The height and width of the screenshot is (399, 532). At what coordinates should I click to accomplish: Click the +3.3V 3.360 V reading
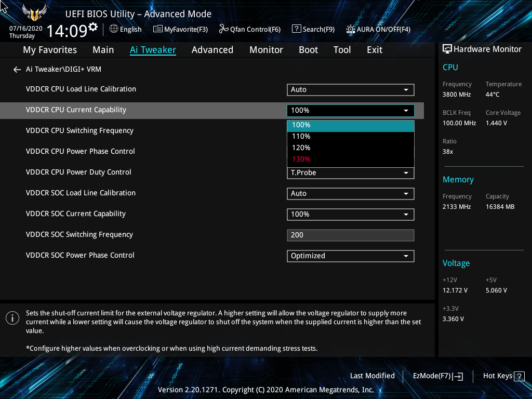(453, 319)
